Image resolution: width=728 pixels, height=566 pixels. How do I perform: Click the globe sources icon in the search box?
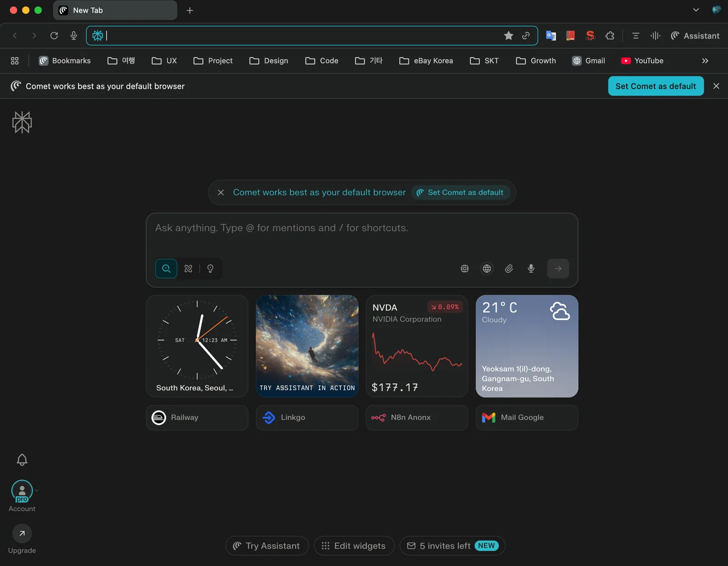coord(486,269)
